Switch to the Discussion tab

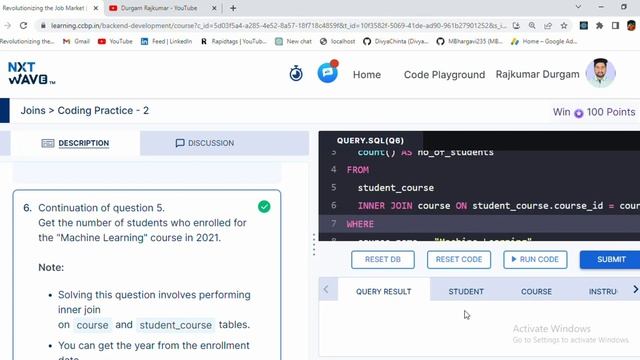tap(204, 143)
